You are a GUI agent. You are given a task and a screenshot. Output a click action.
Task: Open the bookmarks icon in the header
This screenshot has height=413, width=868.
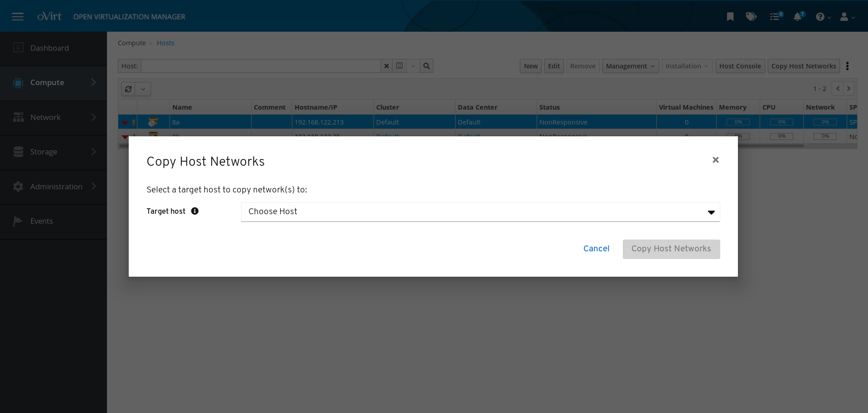point(730,16)
